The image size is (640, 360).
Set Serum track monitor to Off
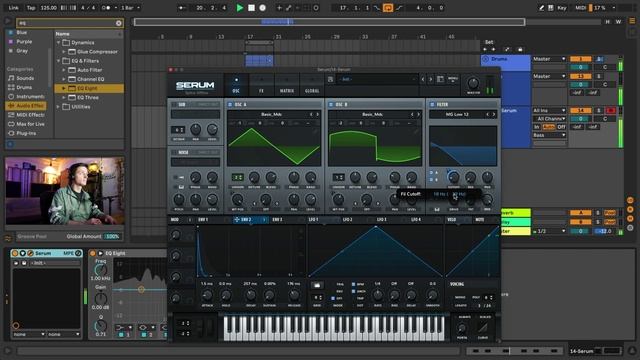(562, 127)
